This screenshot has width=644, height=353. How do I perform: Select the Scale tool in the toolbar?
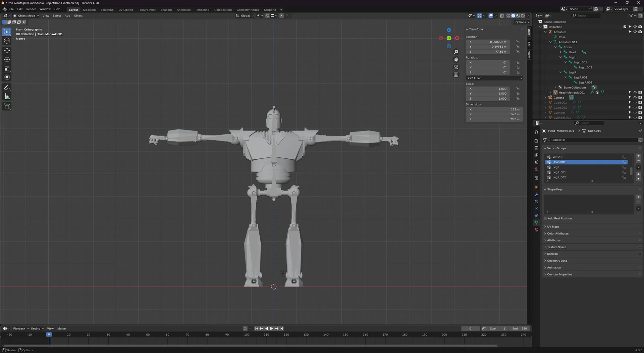pyautogui.click(x=7, y=68)
